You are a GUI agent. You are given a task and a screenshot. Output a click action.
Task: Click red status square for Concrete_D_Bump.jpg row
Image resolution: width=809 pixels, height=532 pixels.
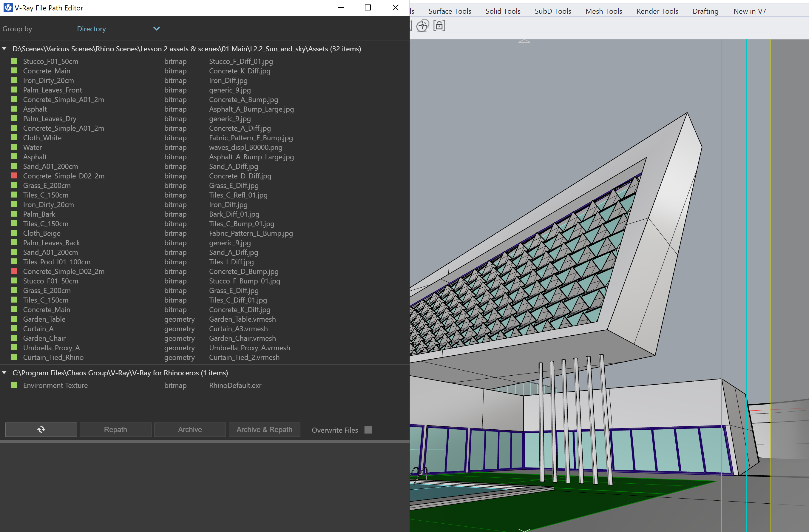pos(14,271)
